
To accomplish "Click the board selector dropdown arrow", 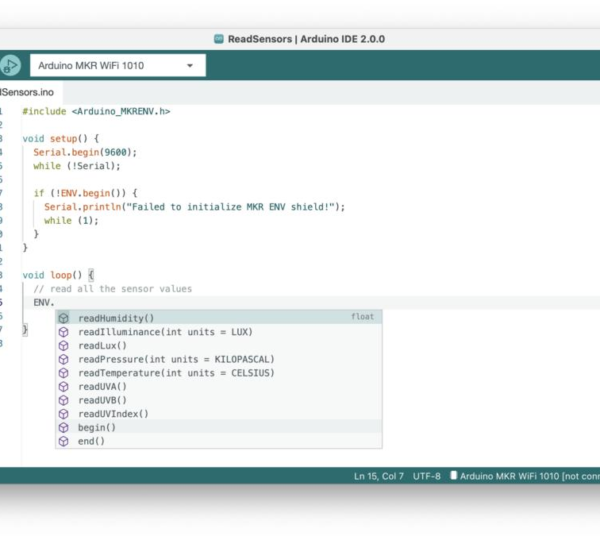I will tap(189, 65).
